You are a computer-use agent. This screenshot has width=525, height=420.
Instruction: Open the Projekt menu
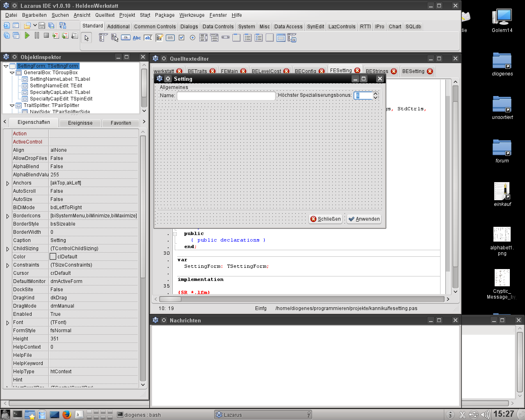127,15
